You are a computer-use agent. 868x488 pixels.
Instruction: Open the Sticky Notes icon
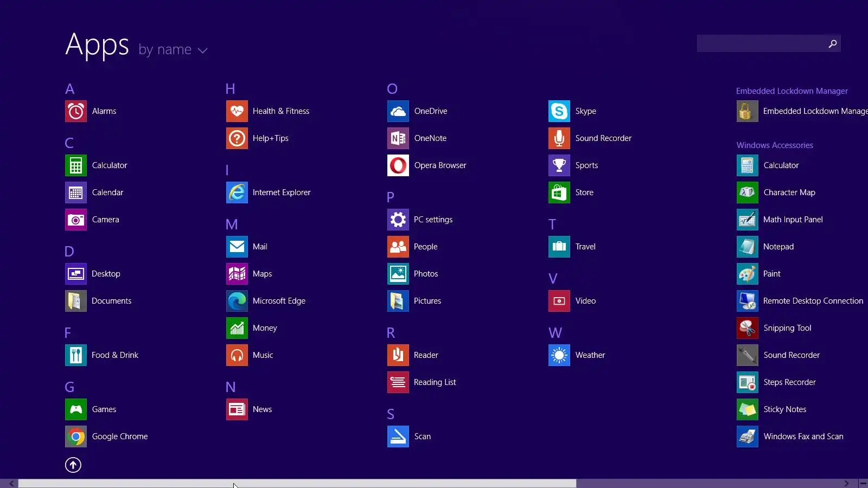748,409
